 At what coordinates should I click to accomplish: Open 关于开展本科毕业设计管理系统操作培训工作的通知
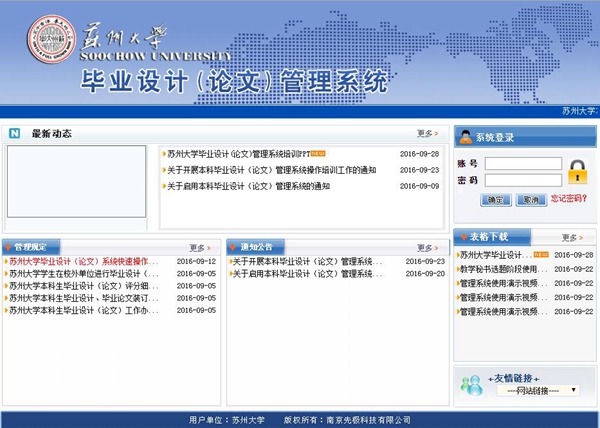pyautogui.click(x=272, y=170)
